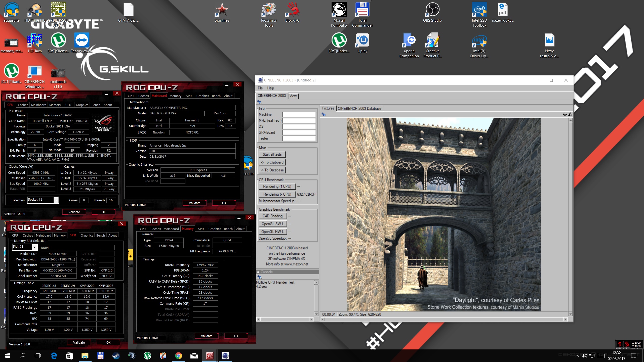This screenshot has width=644, height=362.
Task: Open the aquasuite desktop shortcut
Action: point(12,12)
